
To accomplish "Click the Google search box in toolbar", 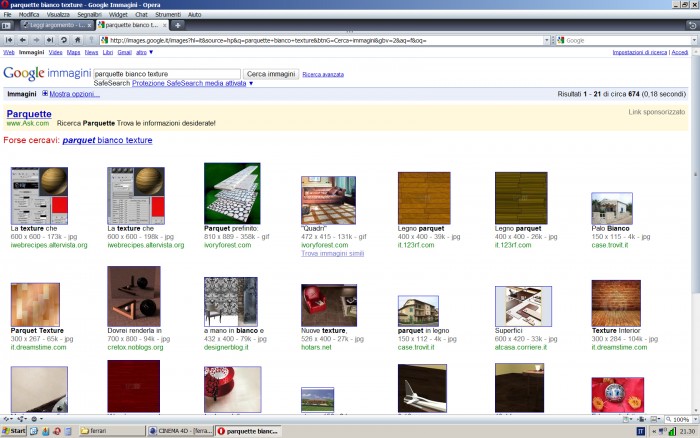I will click(624, 40).
